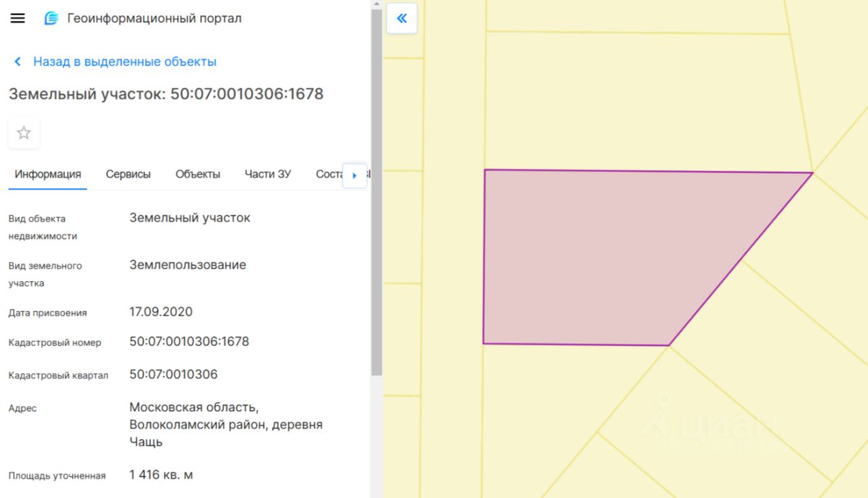
Task: Switch to the Сервисы tab
Action: click(128, 174)
